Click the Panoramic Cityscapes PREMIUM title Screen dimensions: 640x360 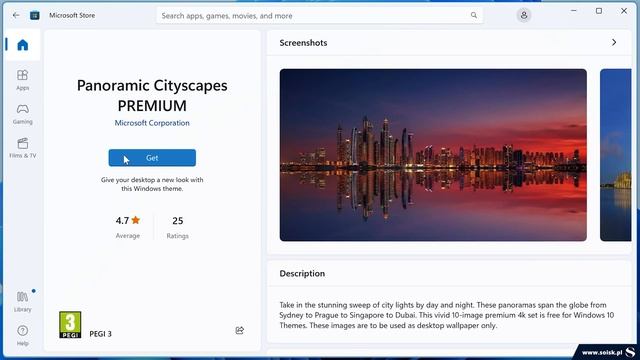(x=152, y=96)
